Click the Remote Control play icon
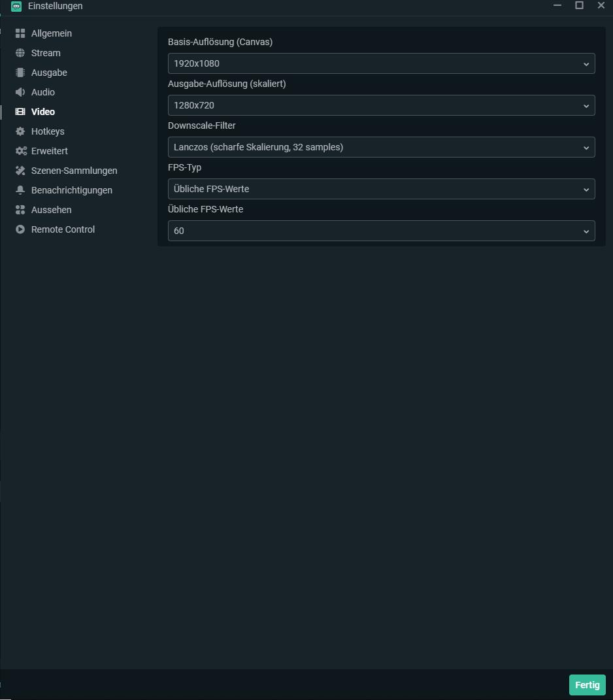 (20, 229)
